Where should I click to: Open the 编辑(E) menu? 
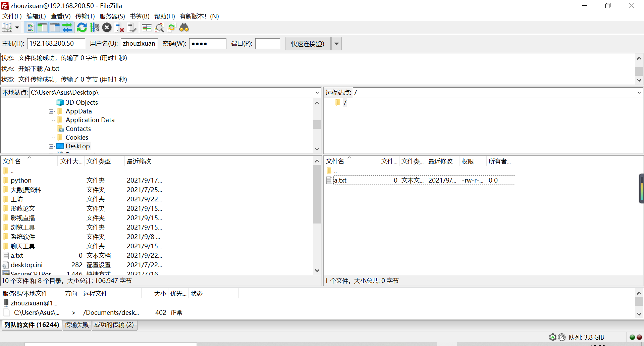click(x=36, y=16)
